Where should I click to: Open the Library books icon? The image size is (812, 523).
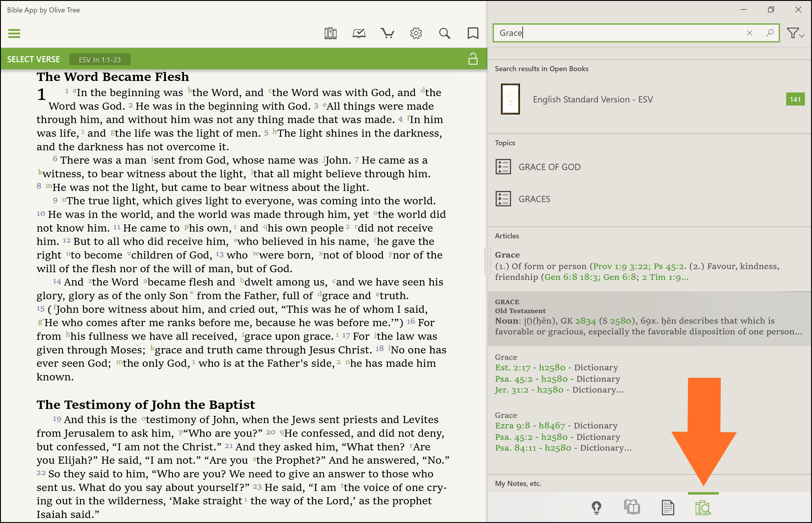tap(330, 33)
